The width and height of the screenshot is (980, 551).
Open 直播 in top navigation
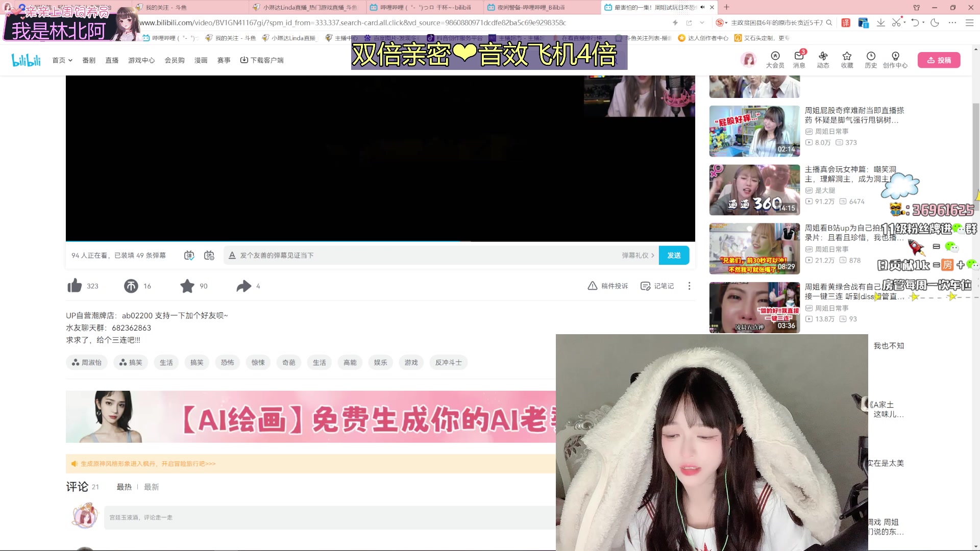point(112,60)
